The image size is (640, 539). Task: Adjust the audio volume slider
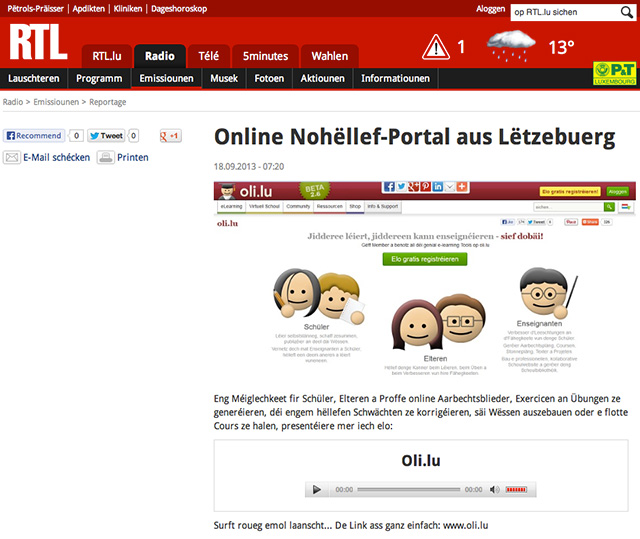coord(515,490)
